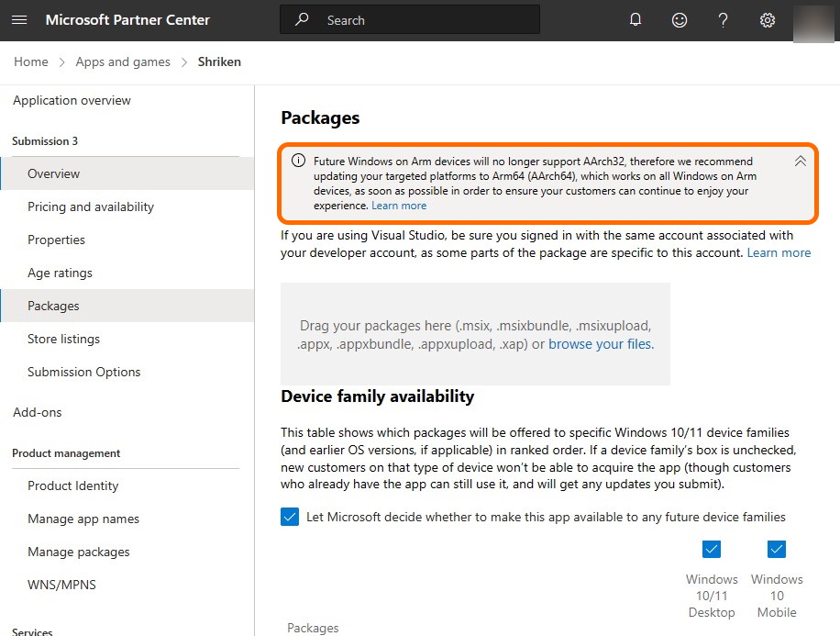Open the Learn more link in the banner
This screenshot has width=840, height=636.
point(399,205)
